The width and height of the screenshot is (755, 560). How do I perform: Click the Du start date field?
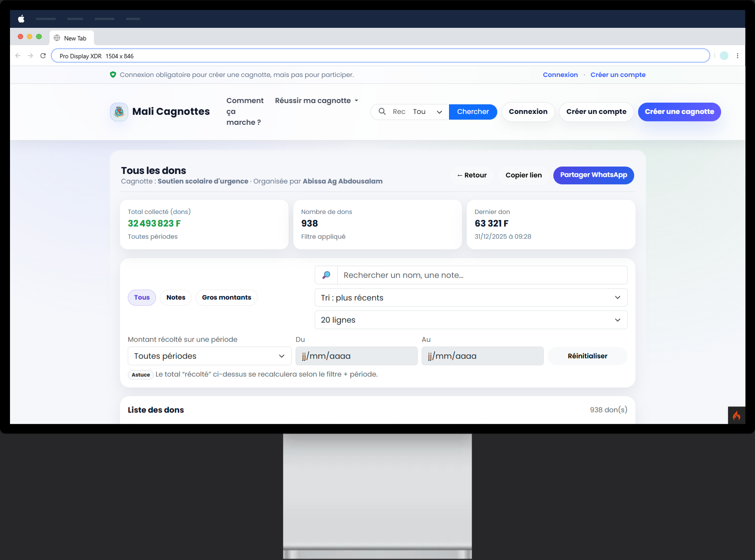(356, 356)
